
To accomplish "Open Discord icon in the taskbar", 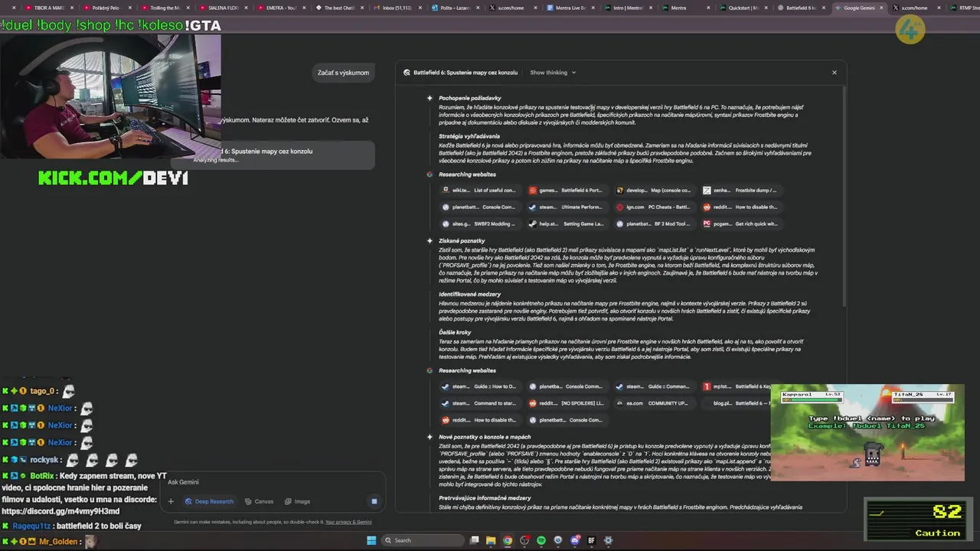I will tap(575, 540).
